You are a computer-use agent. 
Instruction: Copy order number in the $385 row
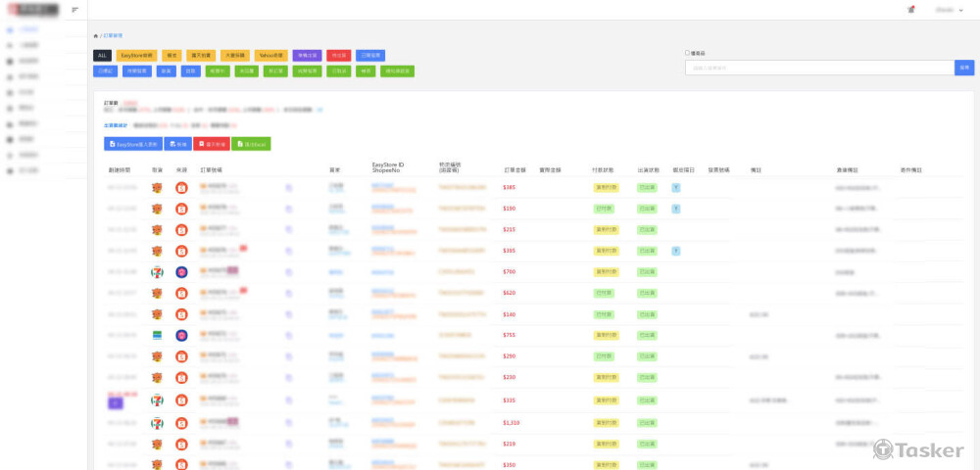click(289, 187)
